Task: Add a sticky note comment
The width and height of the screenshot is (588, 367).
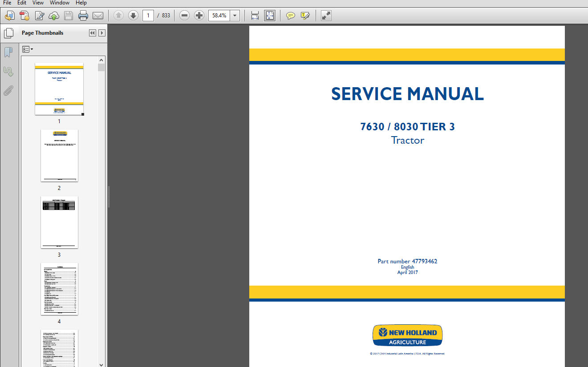Action: (290, 16)
